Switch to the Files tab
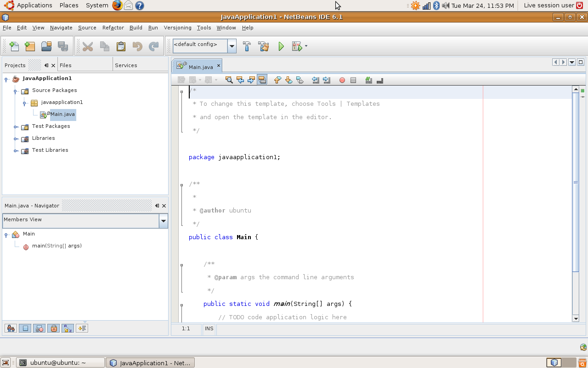This screenshot has height=368, width=588. pyautogui.click(x=66, y=65)
